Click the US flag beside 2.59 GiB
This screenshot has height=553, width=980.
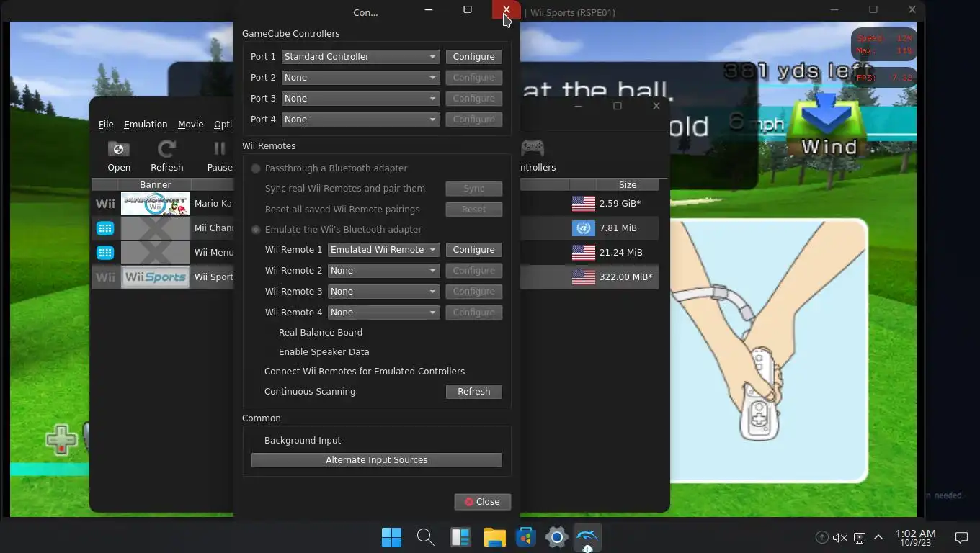583,204
